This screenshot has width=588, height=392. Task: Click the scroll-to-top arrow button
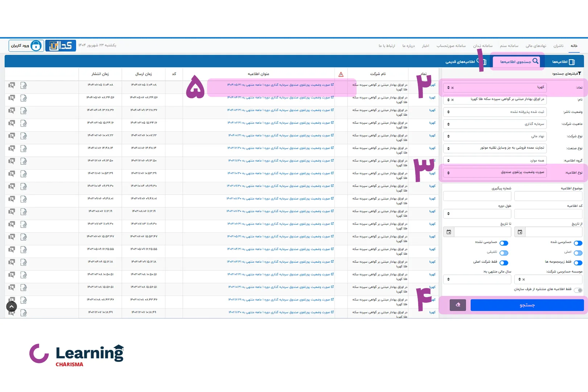point(12,307)
